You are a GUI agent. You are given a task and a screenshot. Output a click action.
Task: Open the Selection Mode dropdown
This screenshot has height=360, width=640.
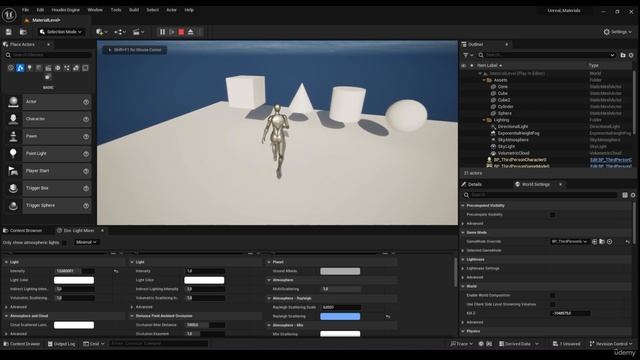[60, 32]
